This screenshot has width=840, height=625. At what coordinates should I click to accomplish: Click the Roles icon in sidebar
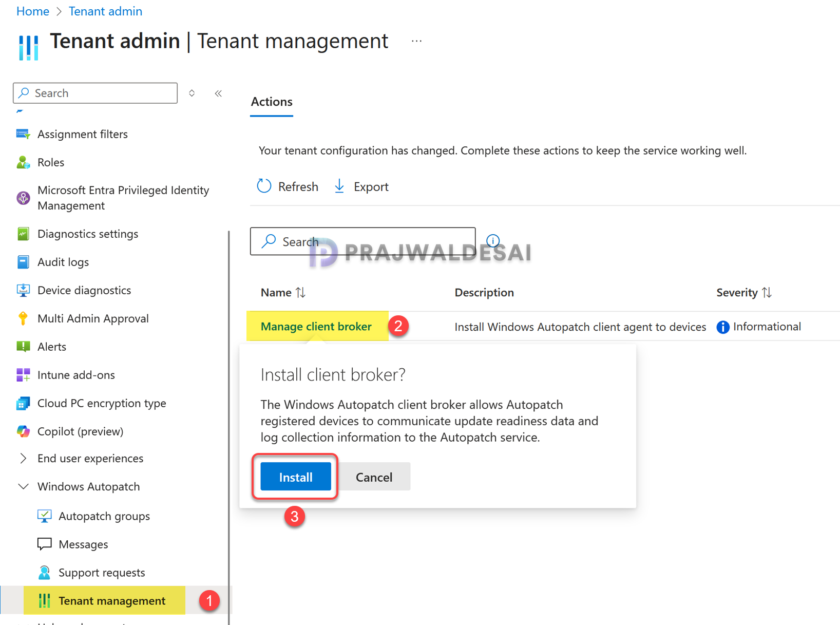23,162
